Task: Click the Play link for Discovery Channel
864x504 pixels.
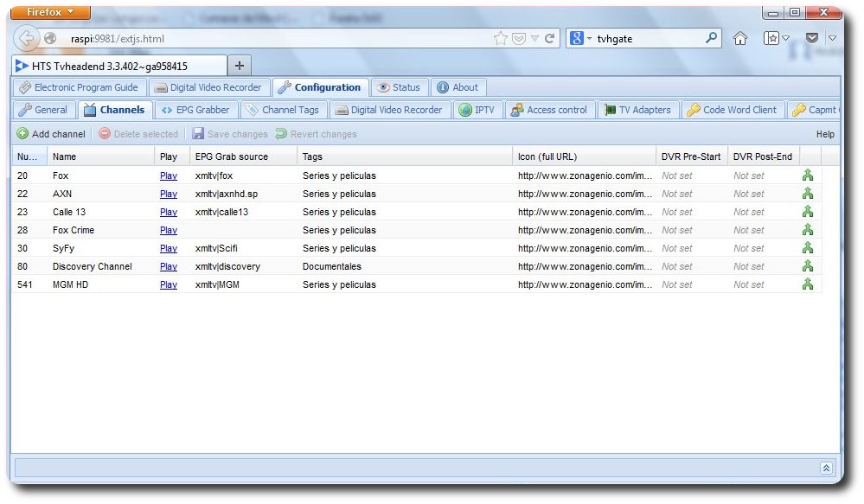Action: [169, 266]
